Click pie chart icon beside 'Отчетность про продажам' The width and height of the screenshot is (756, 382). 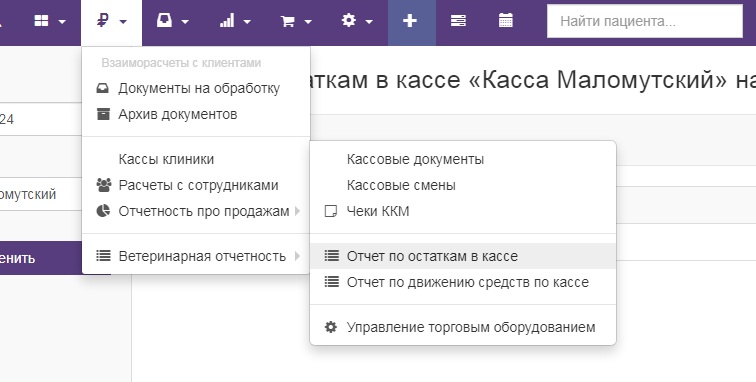tap(103, 211)
